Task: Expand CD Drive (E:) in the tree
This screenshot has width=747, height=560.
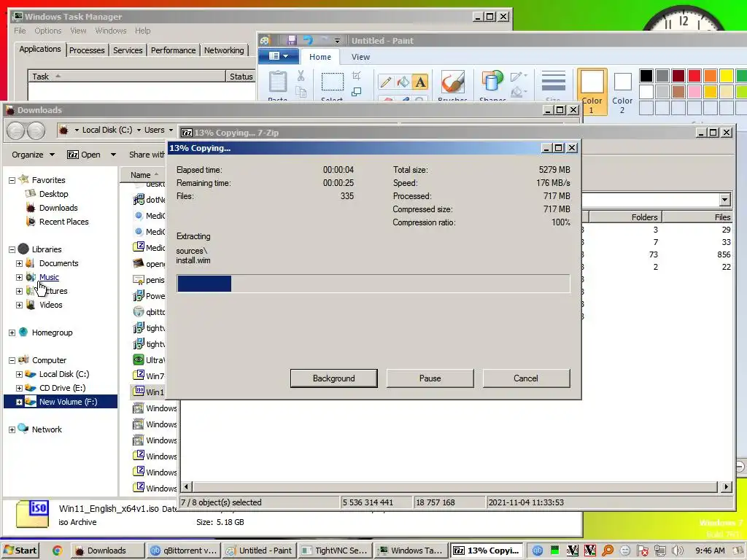Action: (19, 388)
